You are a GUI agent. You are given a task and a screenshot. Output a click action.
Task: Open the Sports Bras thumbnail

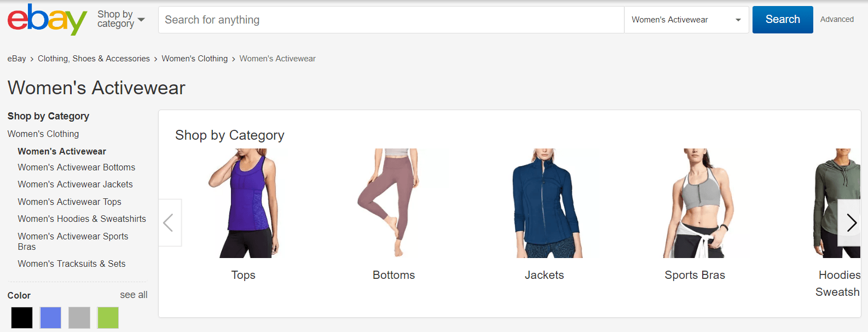(x=695, y=203)
